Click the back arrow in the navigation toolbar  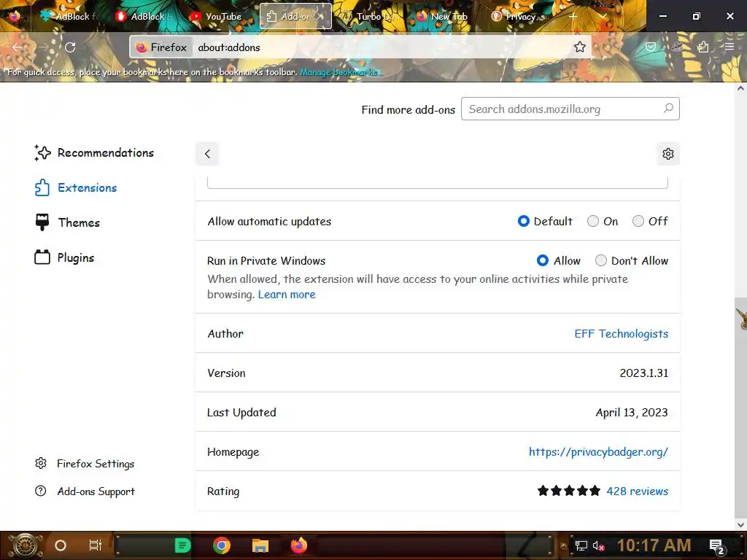pyautogui.click(x=18, y=47)
